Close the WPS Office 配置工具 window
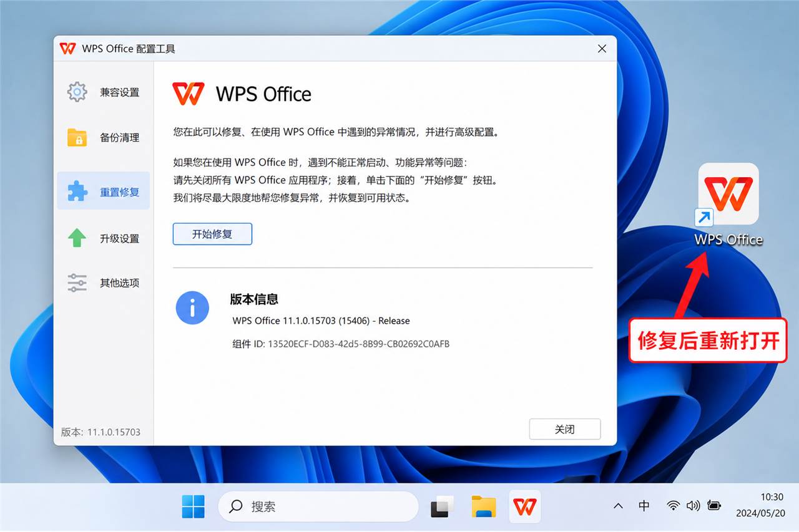 [x=602, y=48]
